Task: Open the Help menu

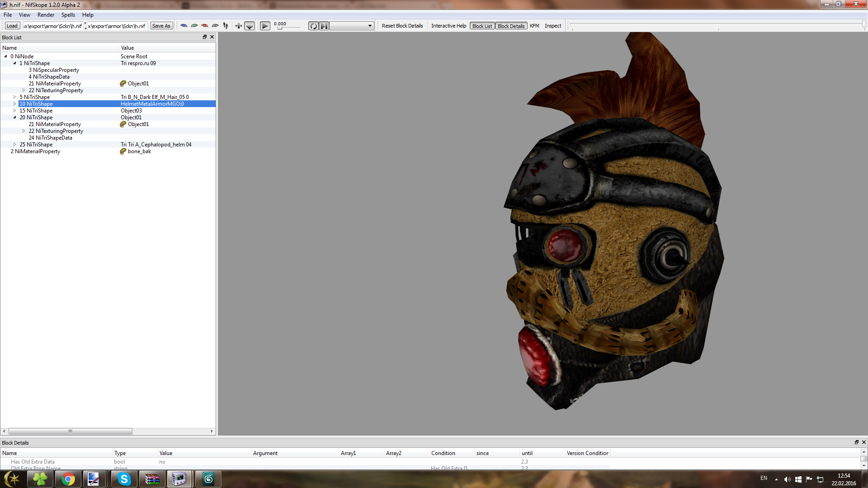Action: 88,15
